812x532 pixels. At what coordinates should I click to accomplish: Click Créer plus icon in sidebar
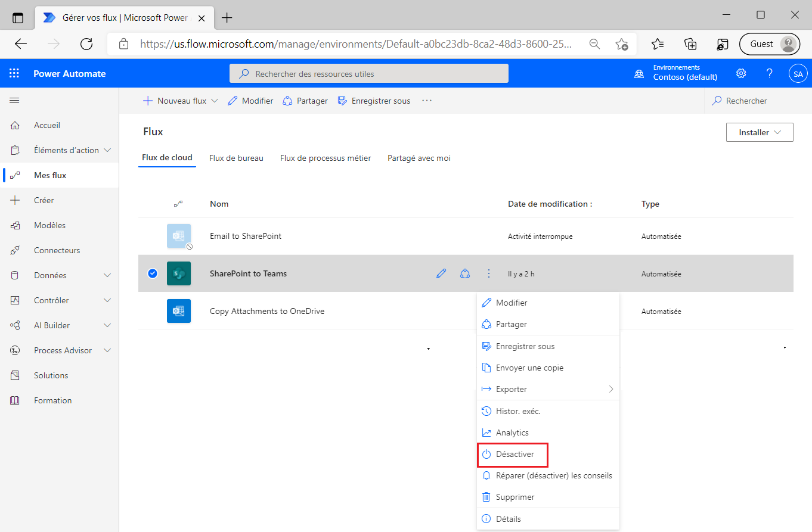(x=15, y=200)
